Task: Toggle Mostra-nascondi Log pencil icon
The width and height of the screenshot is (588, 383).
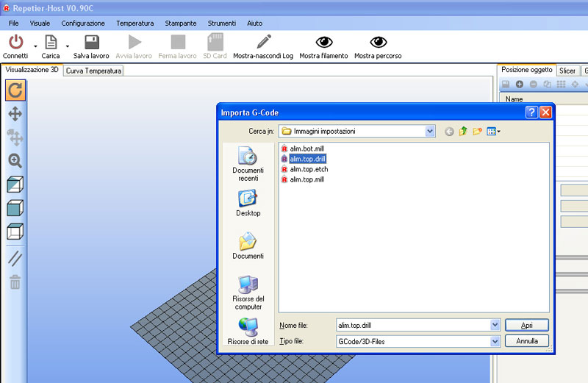Action: (264, 42)
